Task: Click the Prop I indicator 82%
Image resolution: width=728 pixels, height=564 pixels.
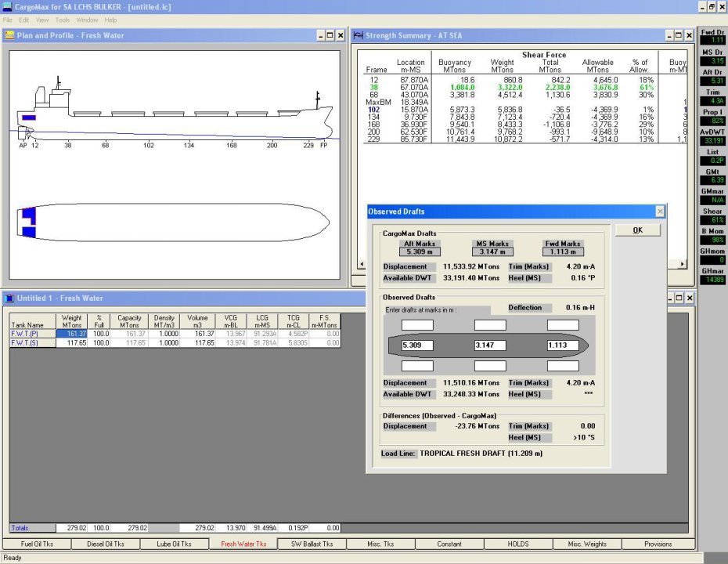Action: [712, 121]
